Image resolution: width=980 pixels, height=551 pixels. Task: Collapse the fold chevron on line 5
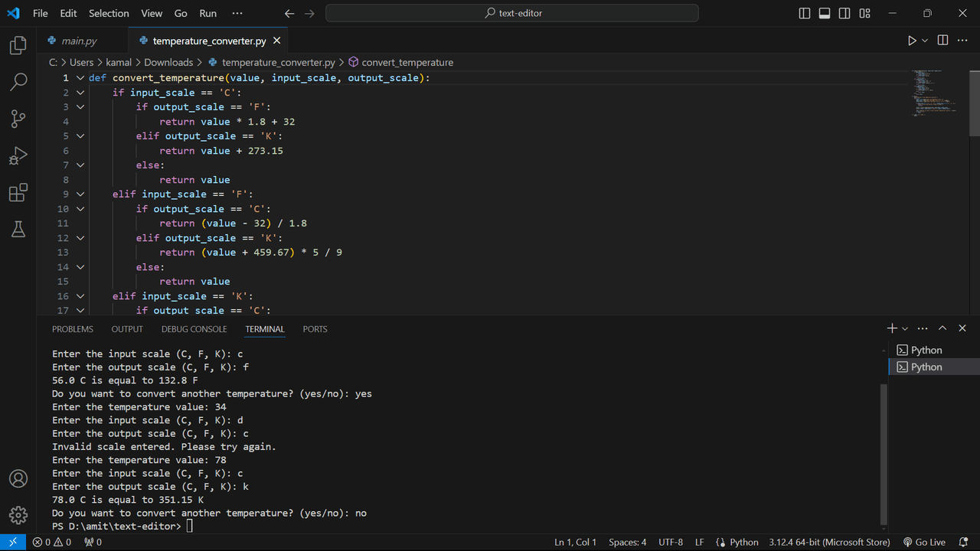(x=80, y=136)
